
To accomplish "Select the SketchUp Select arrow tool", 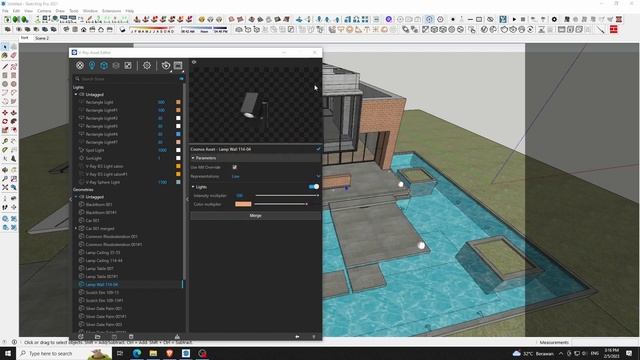I will [5, 47].
